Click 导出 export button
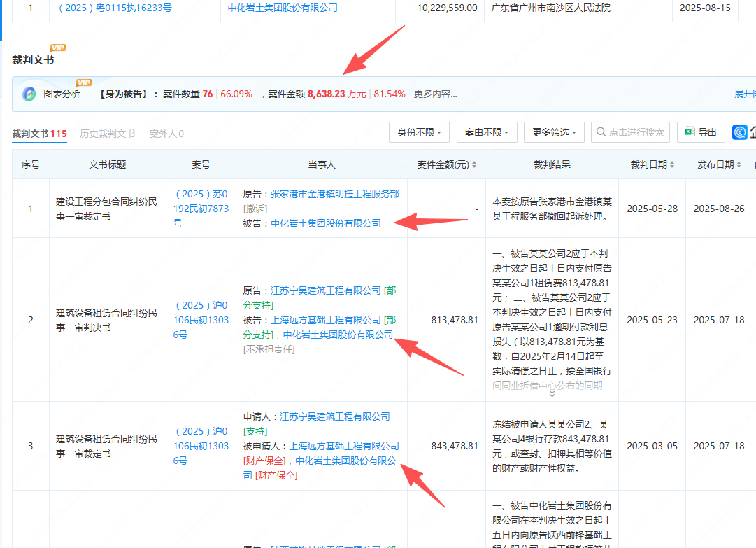 coord(701,132)
